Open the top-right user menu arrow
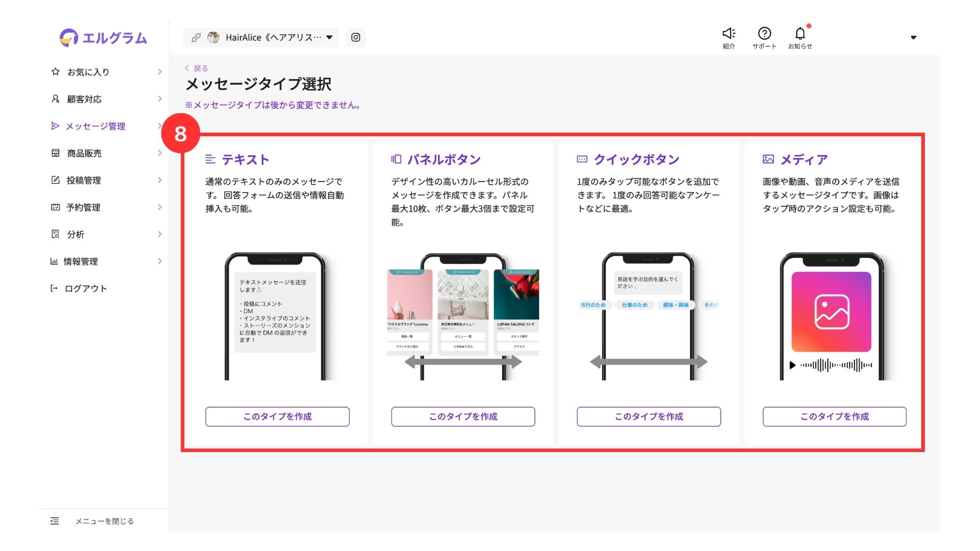Image resolution: width=980 pixels, height=551 pixels. pos(913,37)
